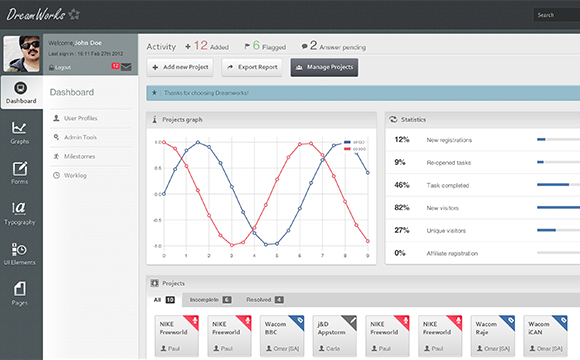Viewport: 580px width, 360px height.
Task: Click the Statistics refresh icon
Action: pyautogui.click(x=393, y=120)
